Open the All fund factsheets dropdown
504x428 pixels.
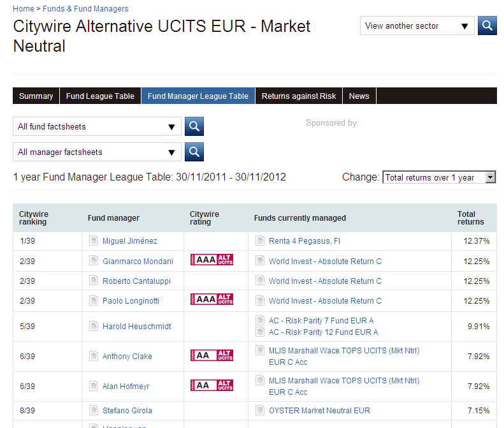click(x=97, y=126)
